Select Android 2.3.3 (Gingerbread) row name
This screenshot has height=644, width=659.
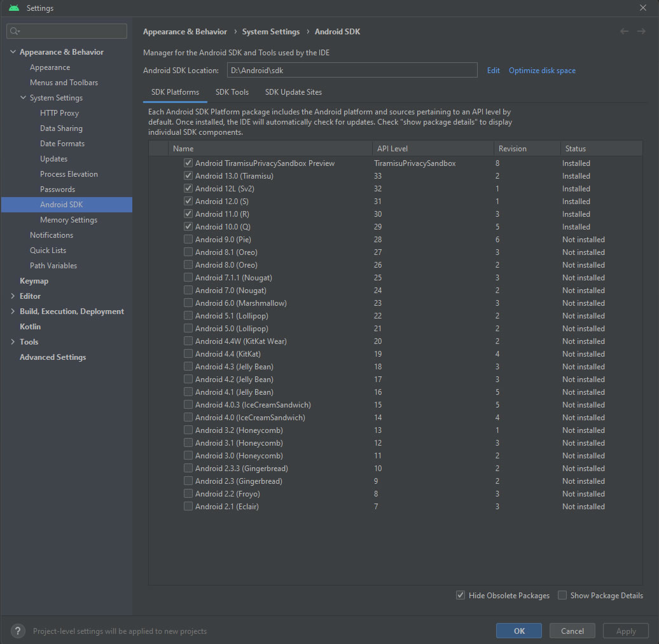point(242,469)
